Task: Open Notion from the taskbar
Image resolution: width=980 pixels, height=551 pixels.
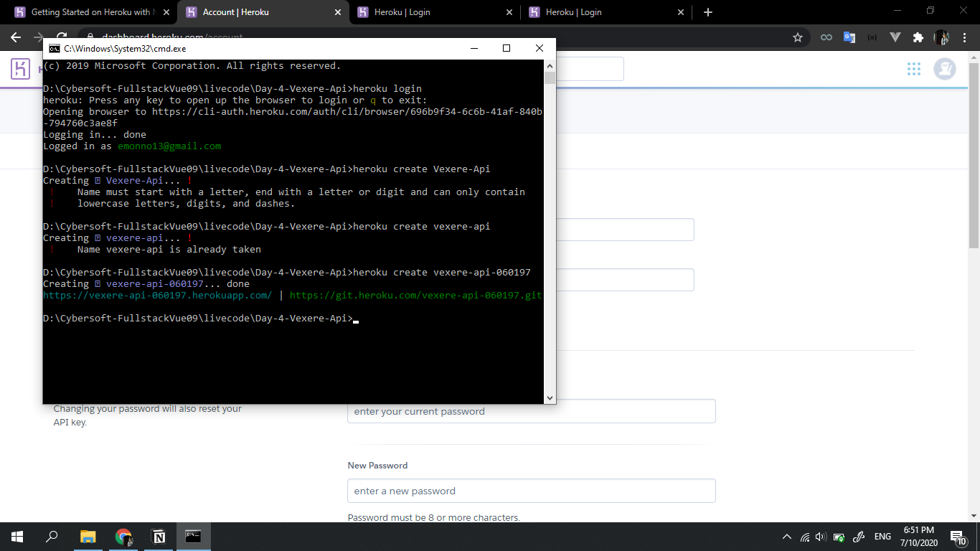Action: (158, 536)
